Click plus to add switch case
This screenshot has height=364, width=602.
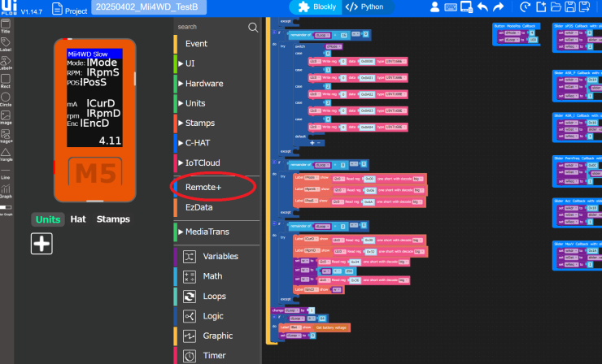312,143
